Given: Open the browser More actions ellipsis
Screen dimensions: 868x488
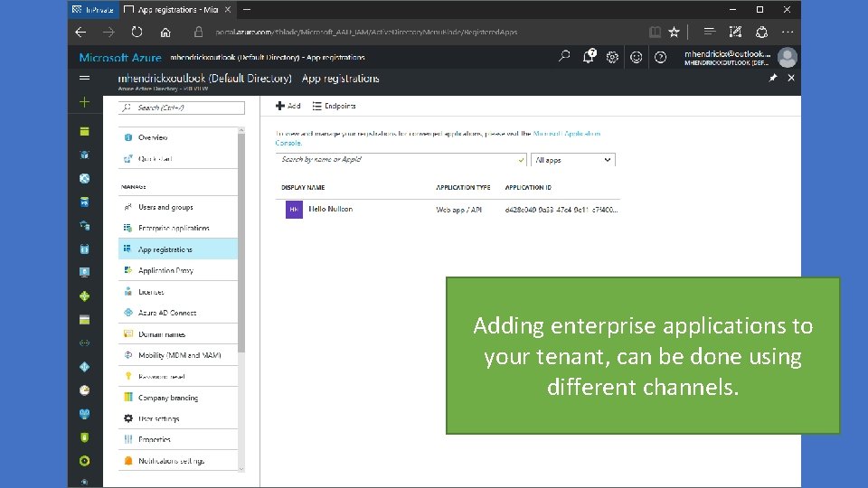Looking at the screenshot, I should [788, 33].
